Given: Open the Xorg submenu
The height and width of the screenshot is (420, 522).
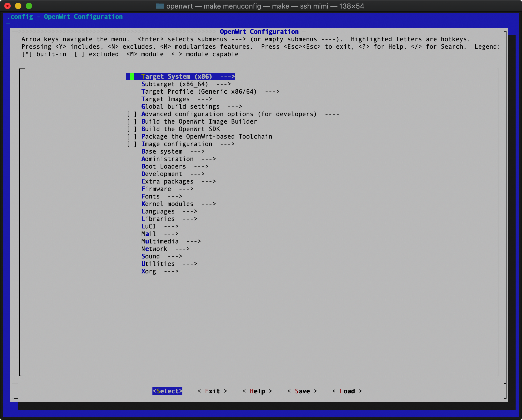Looking at the screenshot, I should pyautogui.click(x=160, y=271).
